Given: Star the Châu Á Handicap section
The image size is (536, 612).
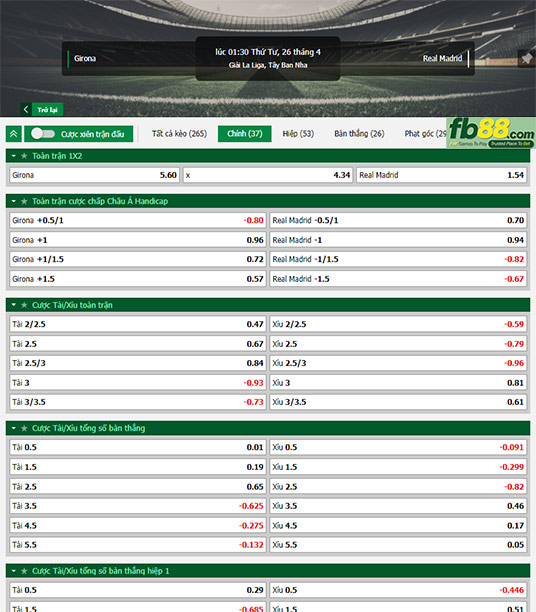Looking at the screenshot, I should tap(24, 201).
